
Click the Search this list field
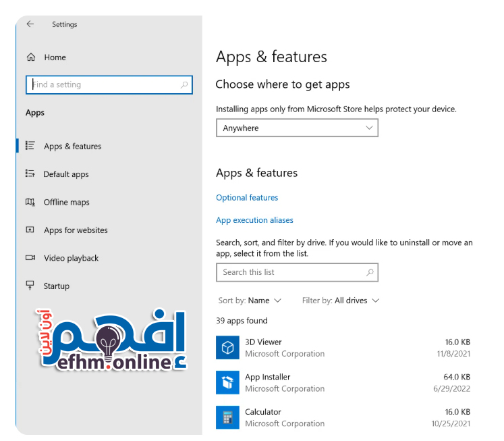290,272
